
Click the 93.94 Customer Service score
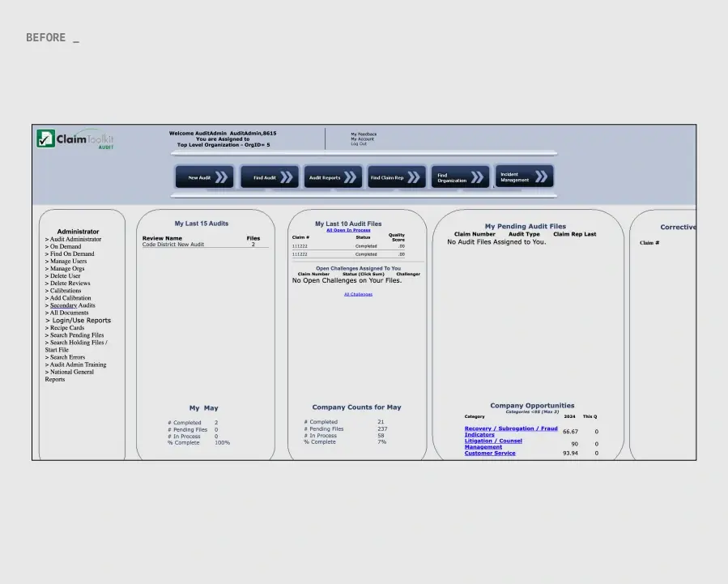point(570,453)
